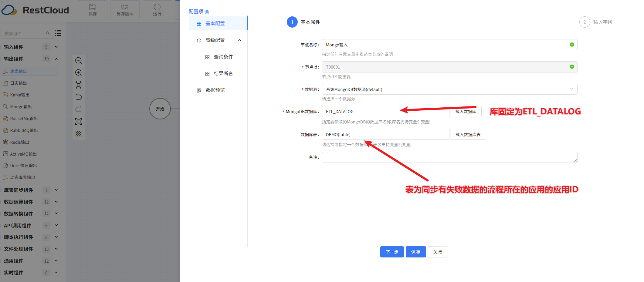Click the 保存 toolbar button
The width and height of the screenshot is (644, 282).
tap(93, 10)
